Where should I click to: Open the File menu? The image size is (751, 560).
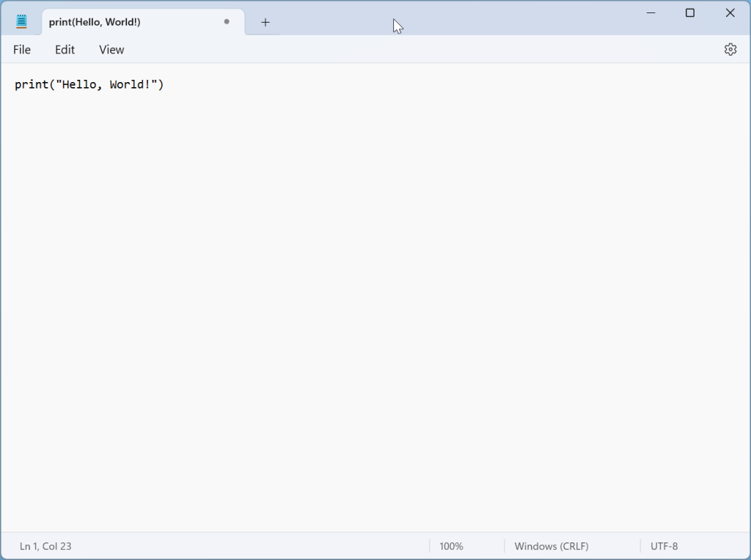[22, 50]
